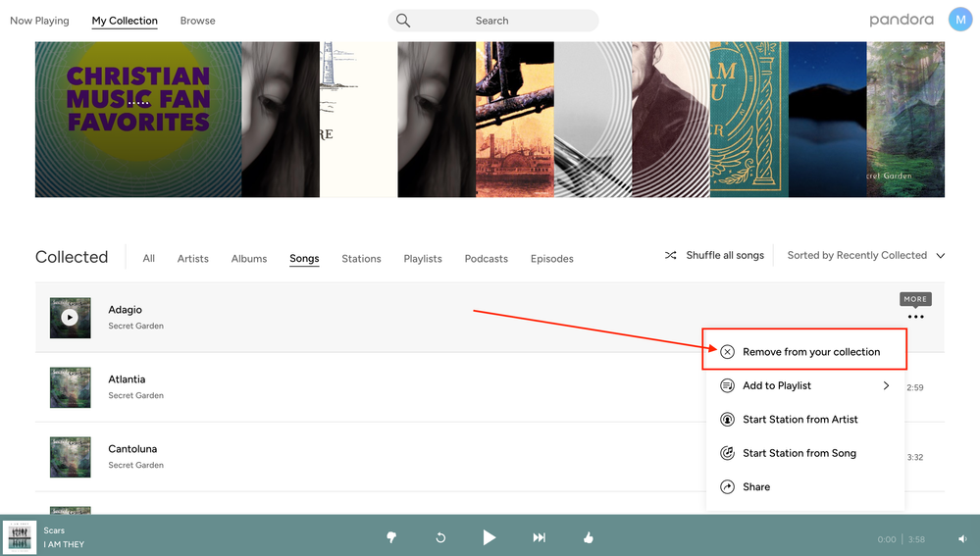Viewport: 980px width, 556px height.
Task: Click I AM THEY artist in player bar
Action: tap(64, 544)
